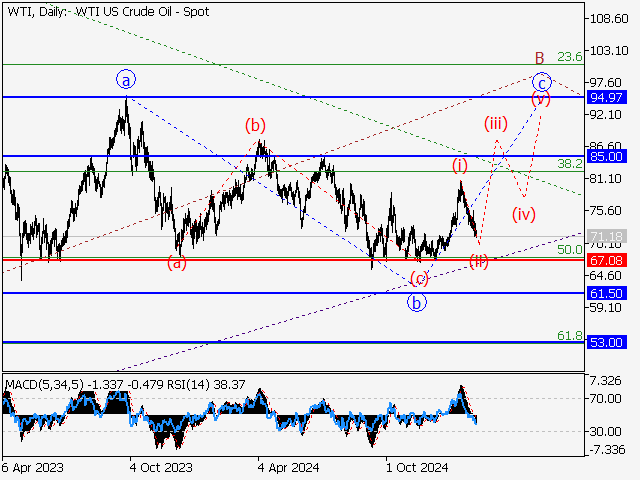Viewport: 640px width, 480px height.
Task: Click the gray 71.18 current price tag
Action: click(607, 236)
